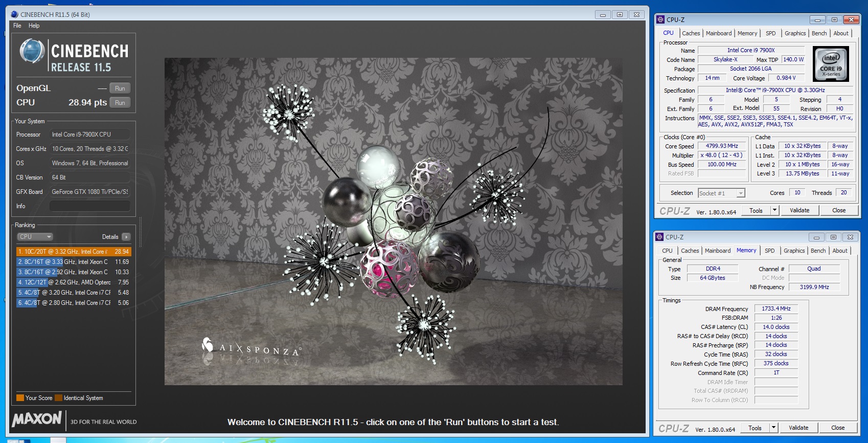
Task: Click the Cinebench title bar icon
Action: click(x=15, y=14)
